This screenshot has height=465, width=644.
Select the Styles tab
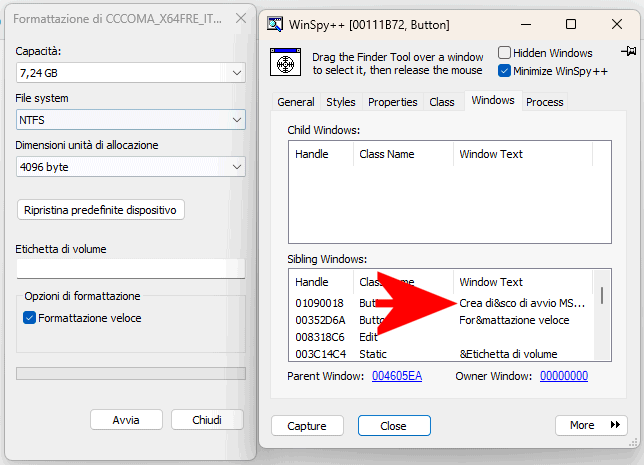pyautogui.click(x=341, y=102)
